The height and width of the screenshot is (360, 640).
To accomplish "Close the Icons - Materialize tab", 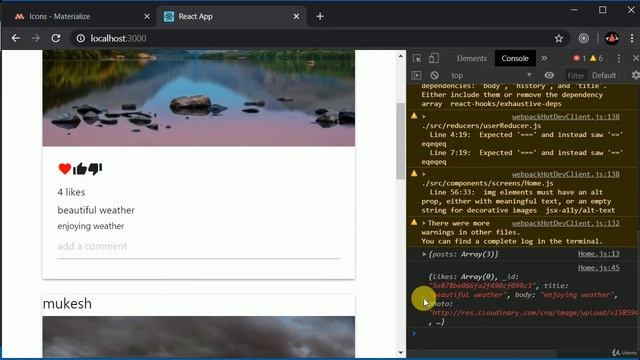I will point(147,16).
